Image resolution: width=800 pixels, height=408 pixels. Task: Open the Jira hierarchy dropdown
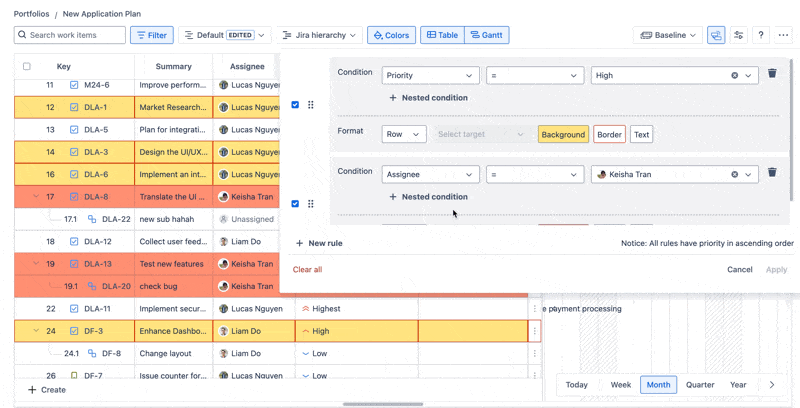pyautogui.click(x=320, y=35)
